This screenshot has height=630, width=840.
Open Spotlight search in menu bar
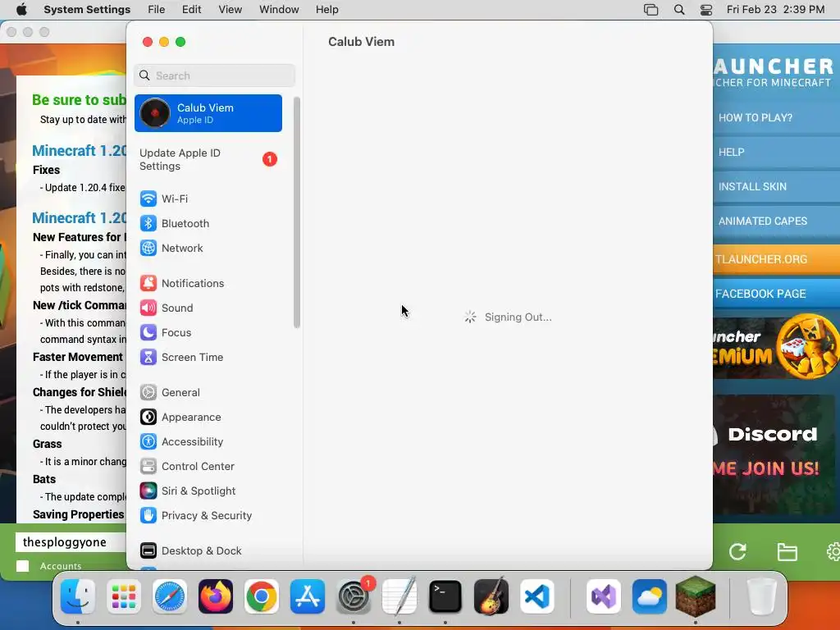click(679, 10)
